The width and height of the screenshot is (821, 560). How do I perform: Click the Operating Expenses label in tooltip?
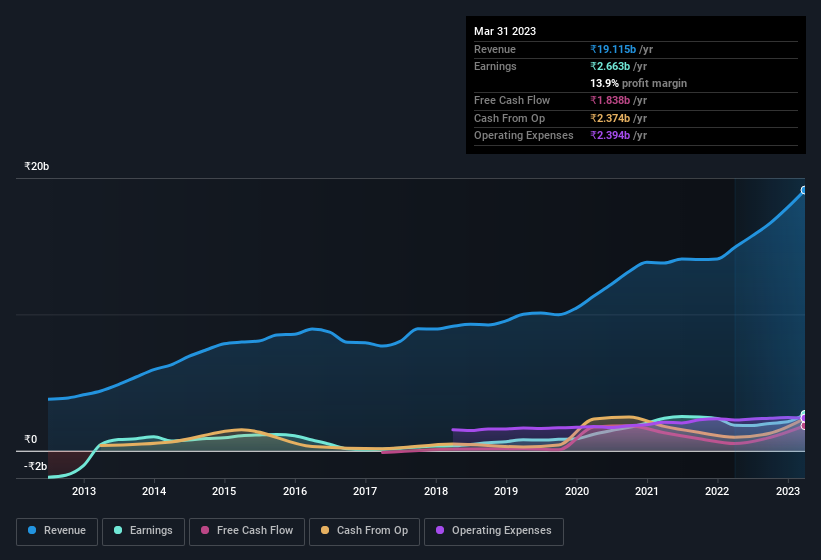(524, 136)
